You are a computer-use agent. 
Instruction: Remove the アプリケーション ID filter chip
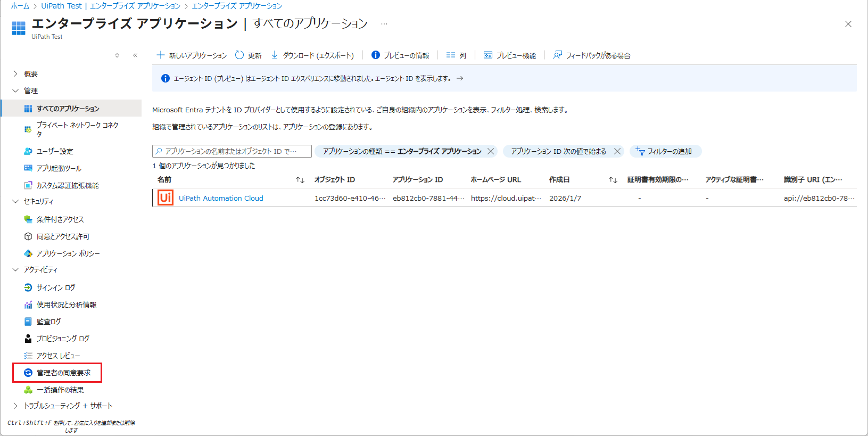[617, 151]
